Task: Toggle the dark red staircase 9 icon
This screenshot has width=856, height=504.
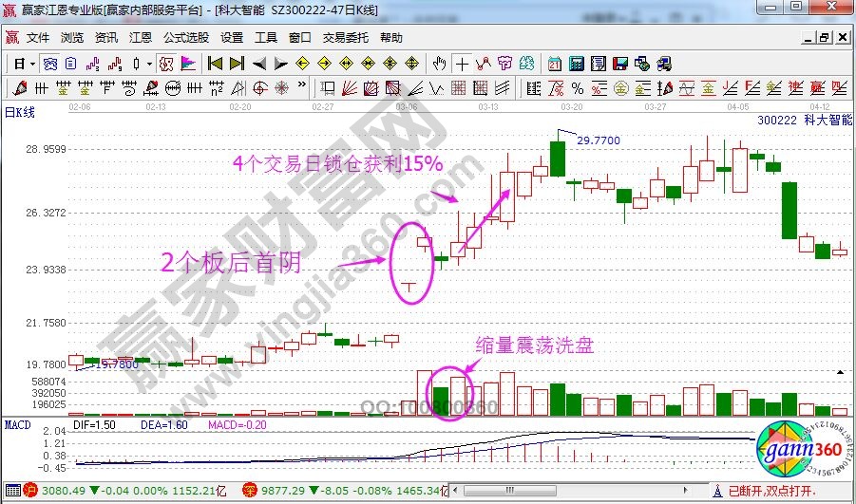Action: [115, 64]
